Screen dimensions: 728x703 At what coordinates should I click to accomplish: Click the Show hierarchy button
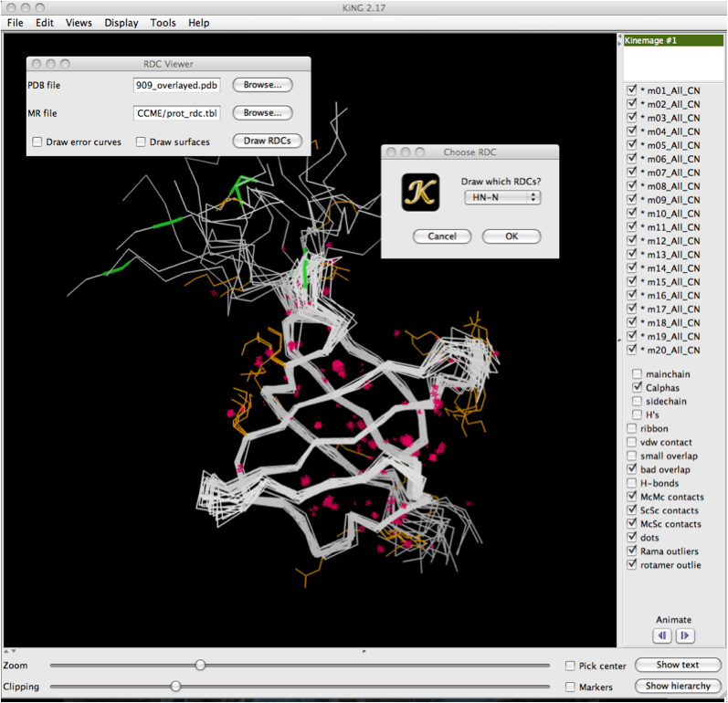pos(678,686)
